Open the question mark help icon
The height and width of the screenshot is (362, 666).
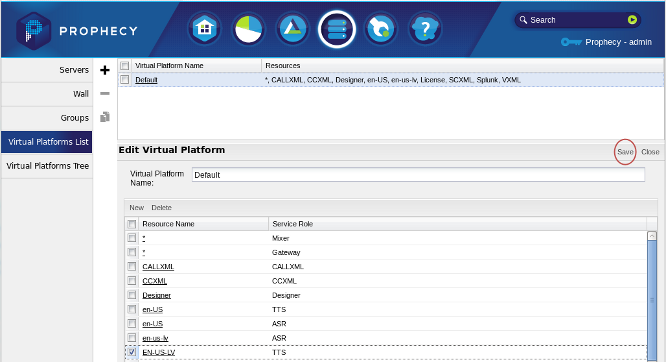(425, 29)
